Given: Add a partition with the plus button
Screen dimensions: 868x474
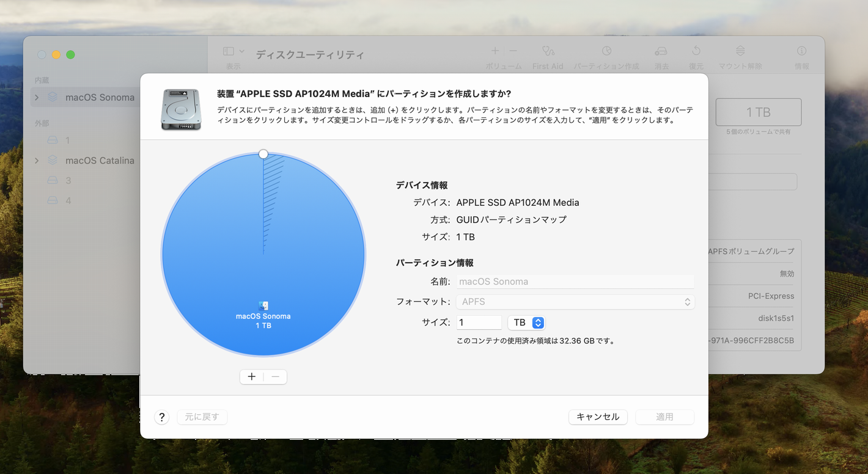Looking at the screenshot, I should 252,377.
